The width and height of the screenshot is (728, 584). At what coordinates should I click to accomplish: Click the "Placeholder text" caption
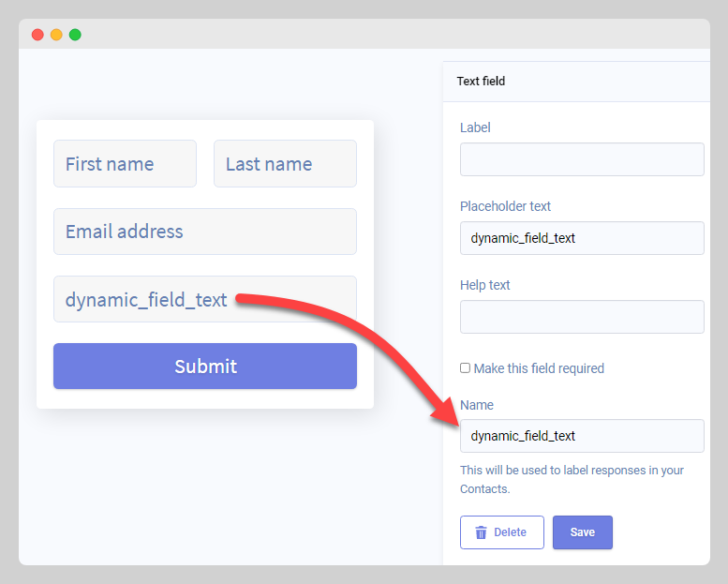tap(505, 206)
